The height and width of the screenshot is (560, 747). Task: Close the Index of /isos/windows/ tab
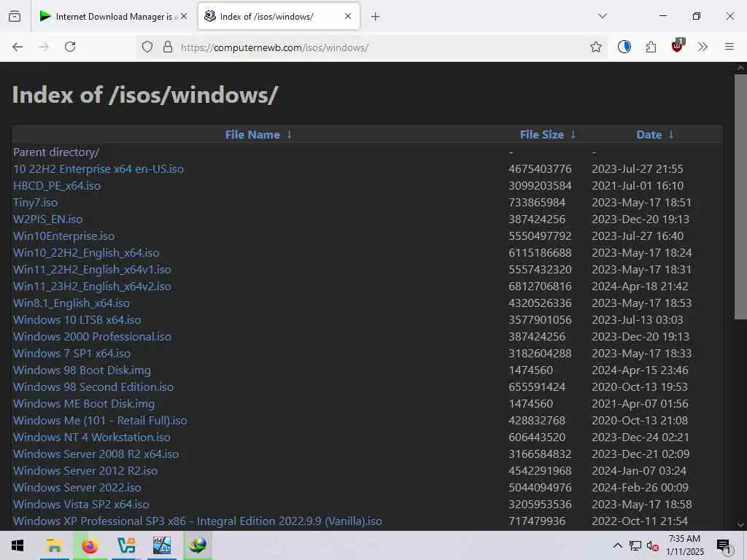pos(348,16)
